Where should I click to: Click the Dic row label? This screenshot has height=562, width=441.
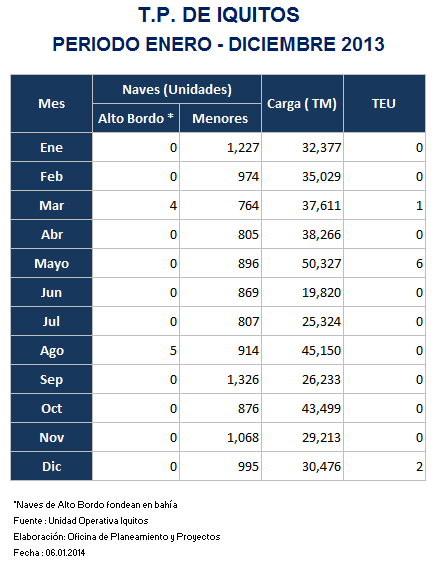pos(52,466)
